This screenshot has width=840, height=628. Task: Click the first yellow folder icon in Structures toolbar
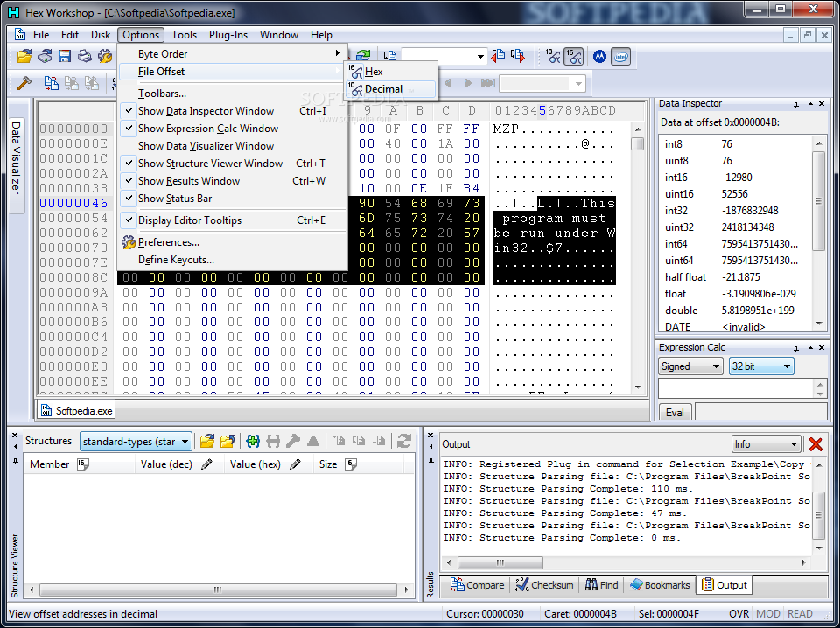click(x=206, y=441)
